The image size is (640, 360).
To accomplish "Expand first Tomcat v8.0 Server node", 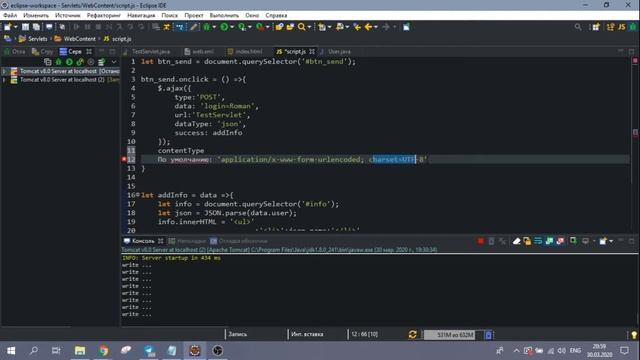I will [x=4, y=71].
